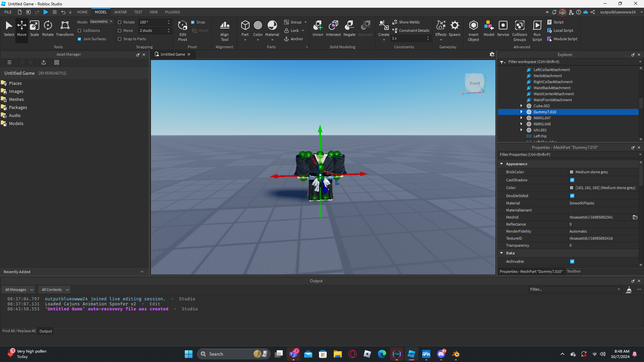Open the Geometric mode dropdown
This screenshot has height=362, width=644.
[x=101, y=22]
